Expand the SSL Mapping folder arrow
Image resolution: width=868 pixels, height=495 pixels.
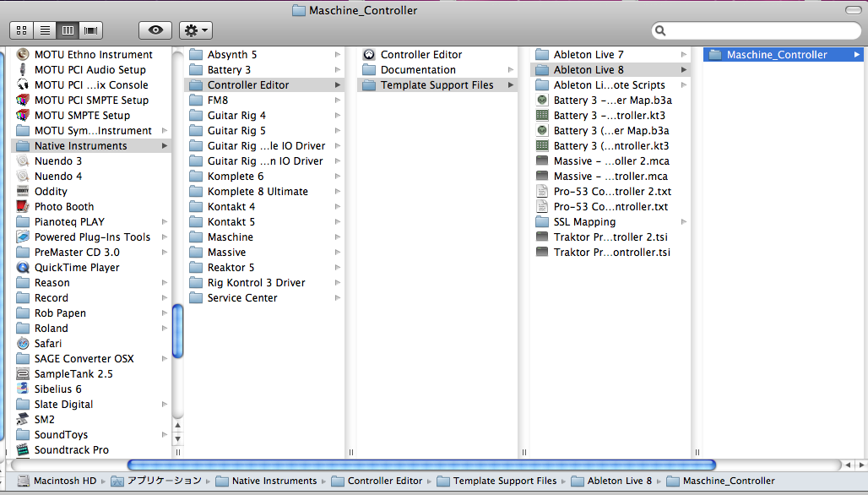pyautogui.click(x=684, y=222)
